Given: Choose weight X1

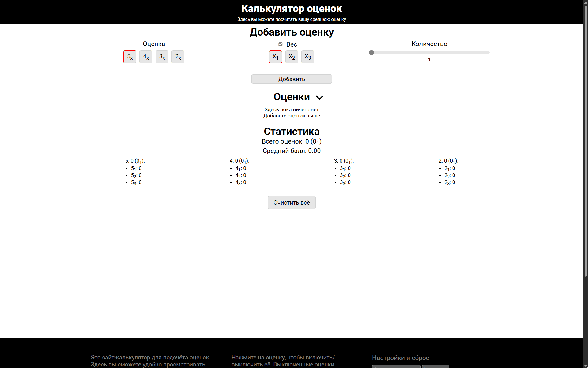Looking at the screenshot, I should (x=276, y=57).
